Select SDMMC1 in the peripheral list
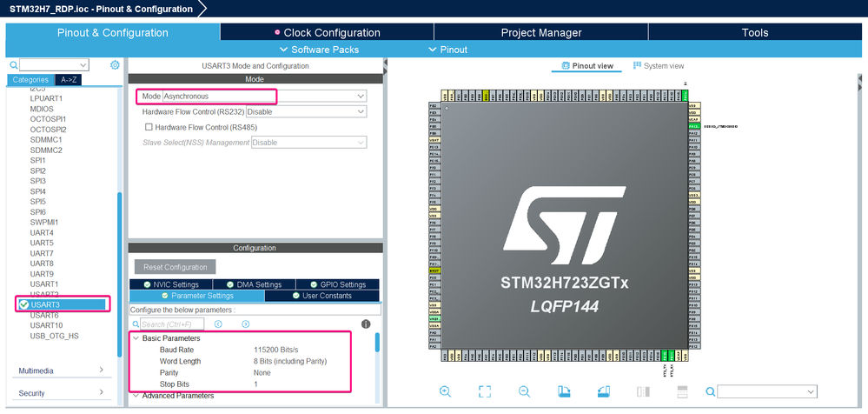The height and width of the screenshot is (414, 868). 46,140
